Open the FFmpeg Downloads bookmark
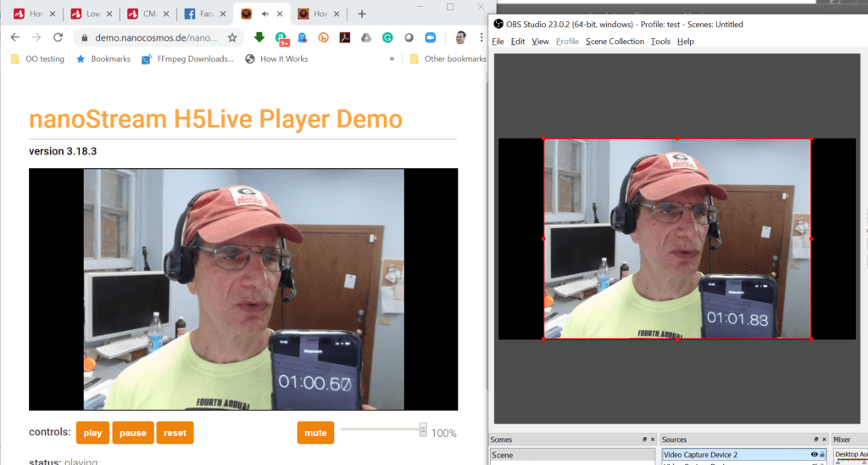The image size is (868, 465). (x=187, y=59)
